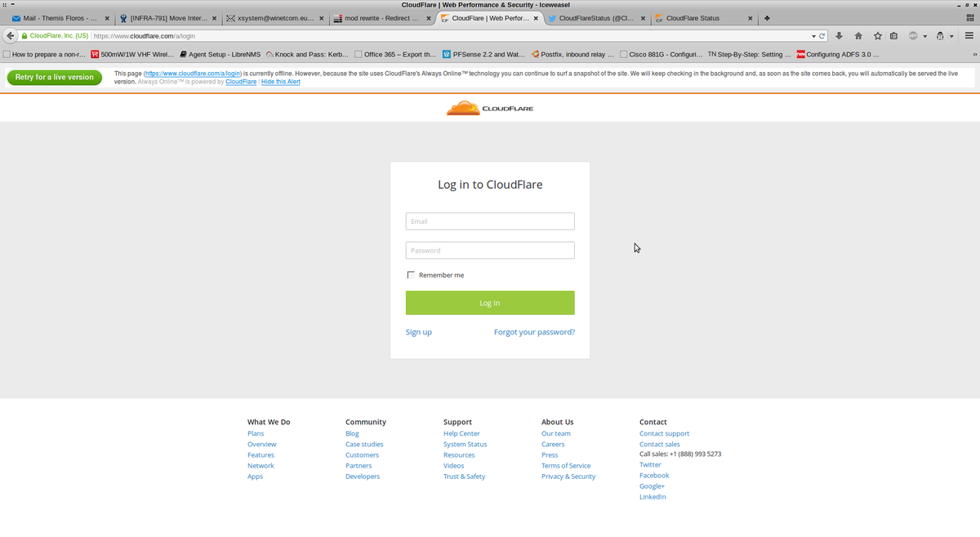980x537 pixels.
Task: Close the INFRA-791 tab
Action: tap(214, 18)
